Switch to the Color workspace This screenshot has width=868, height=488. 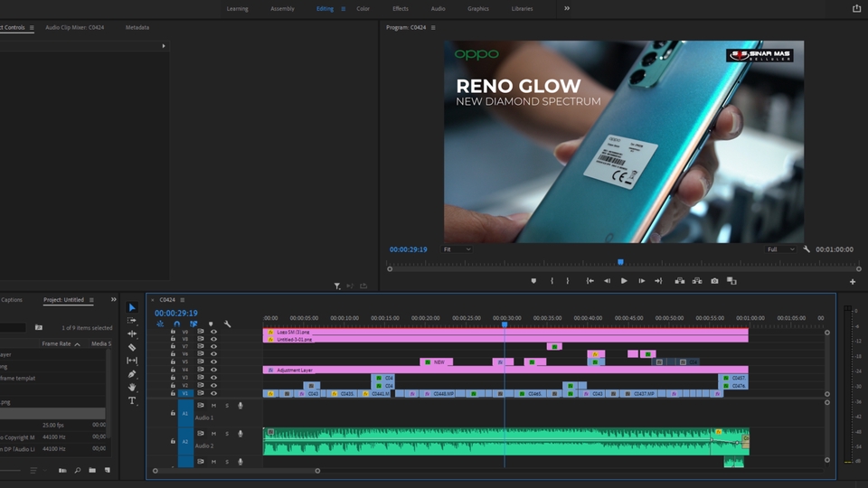click(x=363, y=9)
